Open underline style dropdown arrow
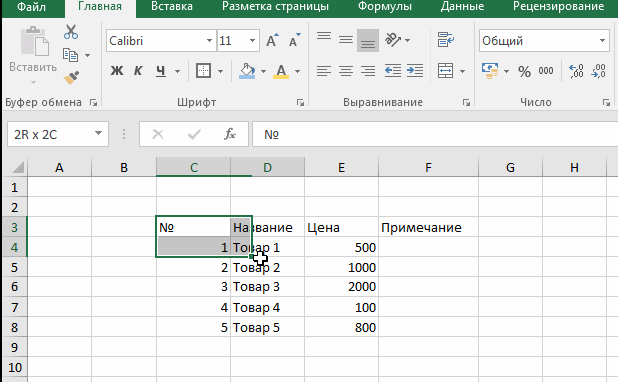This screenshot has height=382, width=618. click(177, 71)
